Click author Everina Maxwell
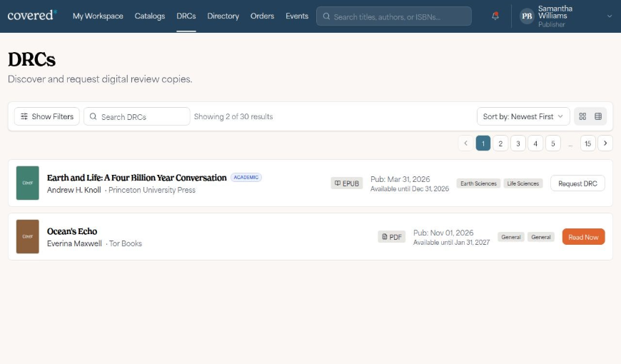Screen dimensions: 621x364 point(74,243)
